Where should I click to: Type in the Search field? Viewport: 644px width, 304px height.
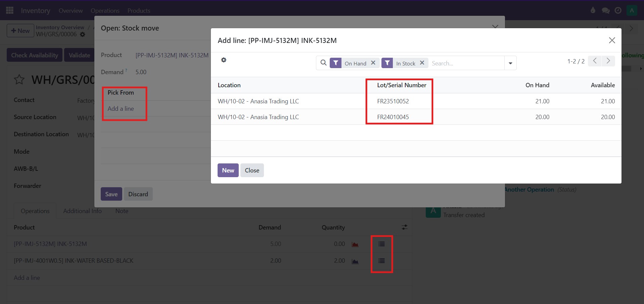(x=467, y=63)
